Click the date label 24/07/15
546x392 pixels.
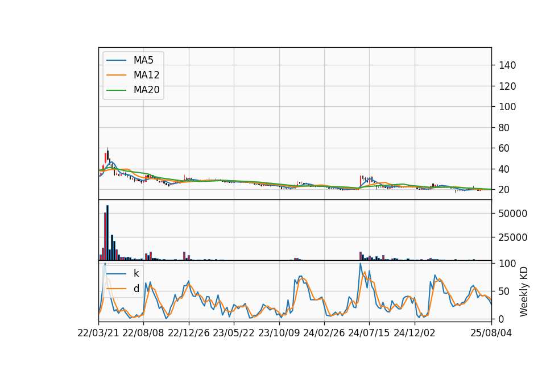point(369,333)
